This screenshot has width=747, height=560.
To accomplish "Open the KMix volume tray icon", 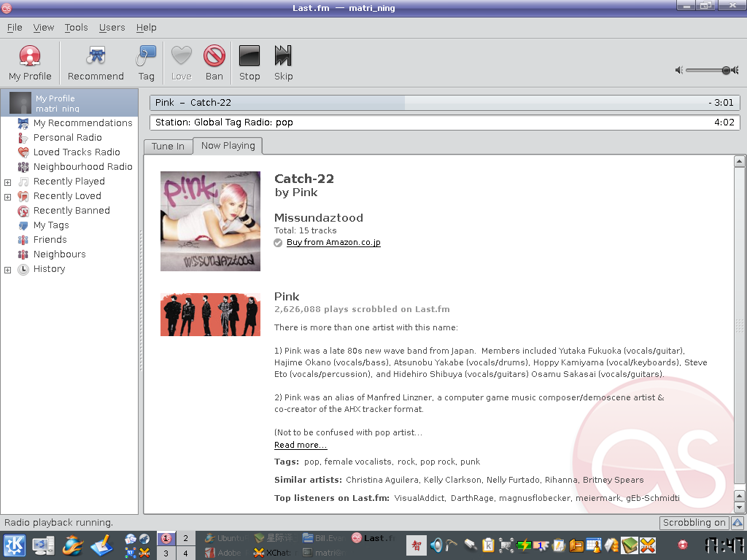I will click(436, 545).
